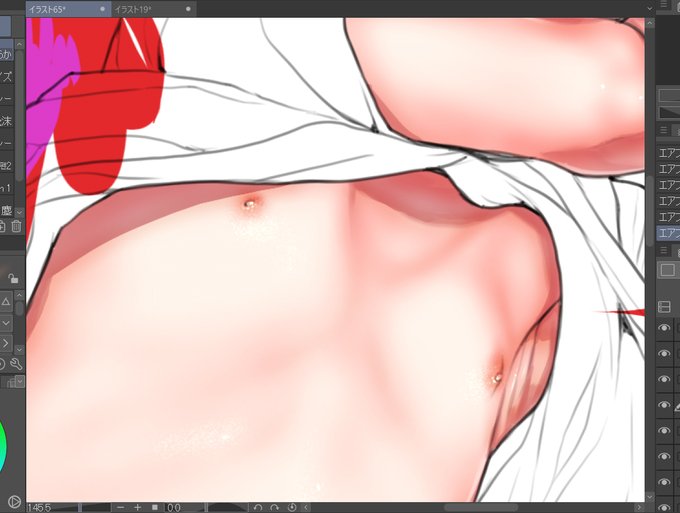Image resolution: width=680 pixels, height=513 pixels.
Task: Rotate canvas right with clockwise arrow
Action: 275,507
